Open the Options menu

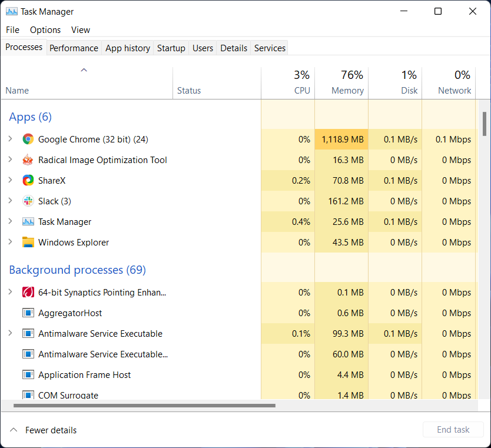tap(45, 30)
